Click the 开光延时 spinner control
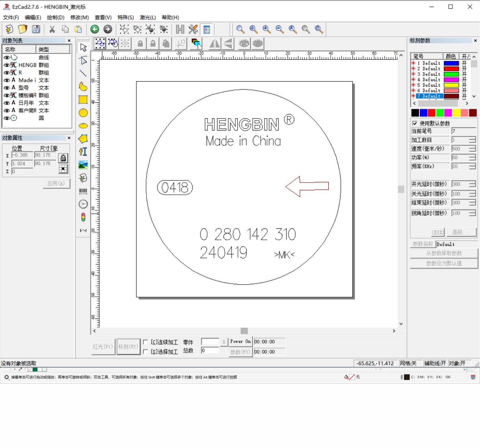This screenshot has height=448, width=480. click(x=472, y=184)
